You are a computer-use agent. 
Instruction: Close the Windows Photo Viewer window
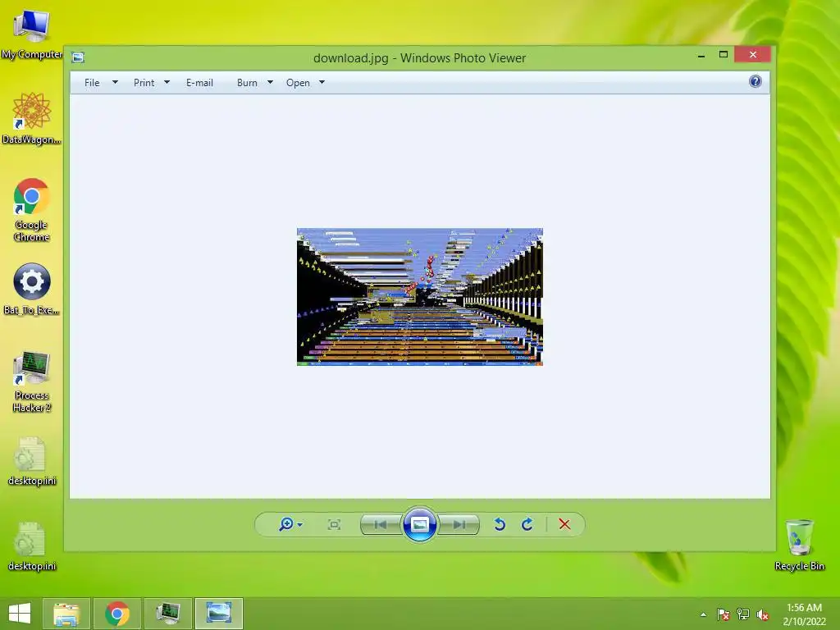click(x=753, y=55)
